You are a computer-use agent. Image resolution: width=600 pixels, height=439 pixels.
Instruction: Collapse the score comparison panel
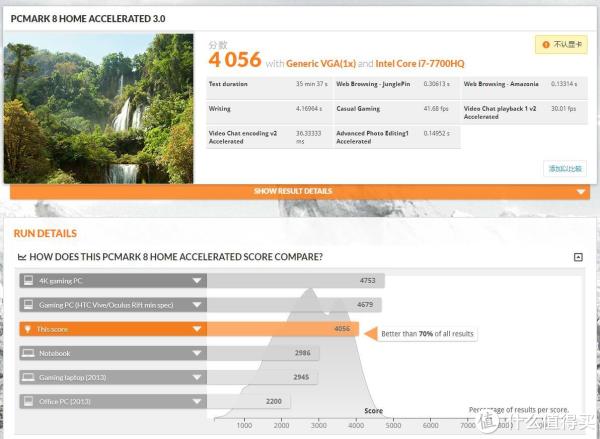[x=578, y=257]
